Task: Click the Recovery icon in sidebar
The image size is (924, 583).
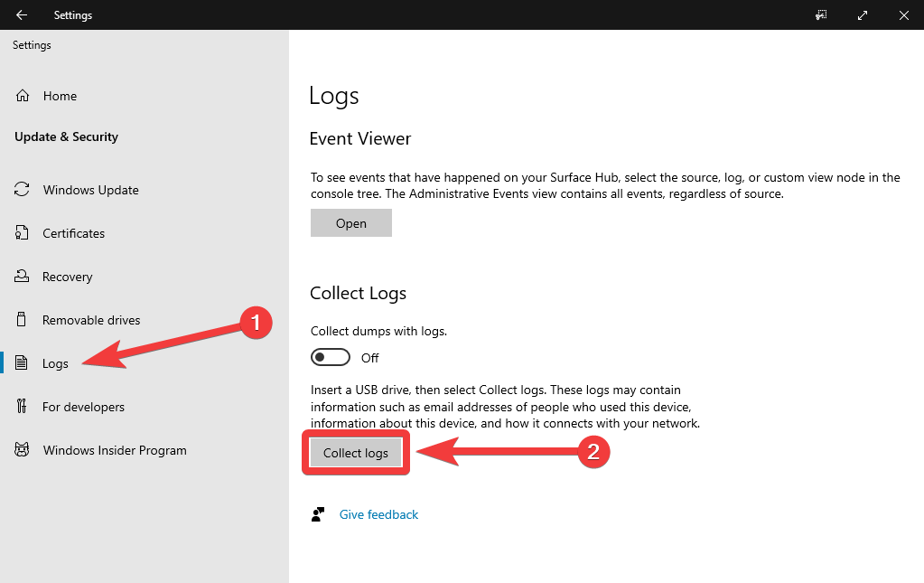Action: pyautogui.click(x=22, y=276)
